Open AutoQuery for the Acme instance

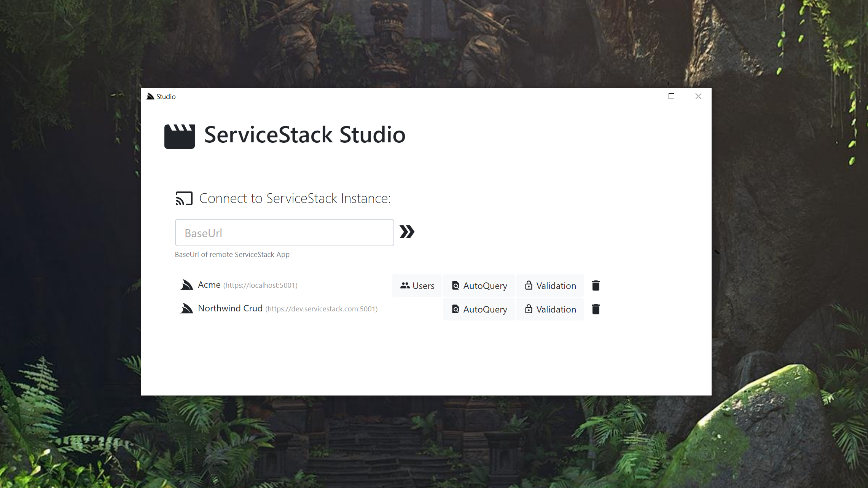coord(479,285)
